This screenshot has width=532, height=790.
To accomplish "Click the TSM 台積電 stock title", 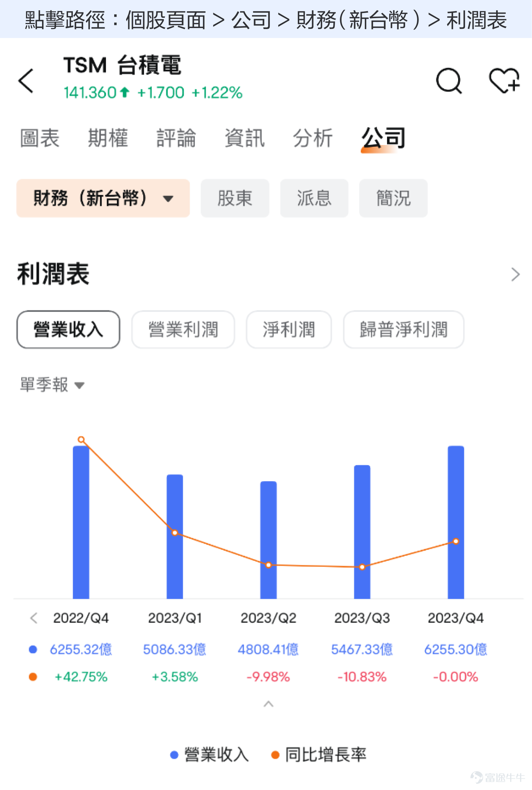I will (x=122, y=65).
